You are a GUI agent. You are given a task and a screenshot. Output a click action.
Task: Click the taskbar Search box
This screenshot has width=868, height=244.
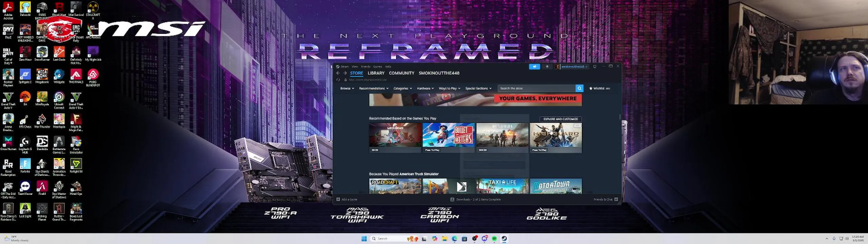394,239
